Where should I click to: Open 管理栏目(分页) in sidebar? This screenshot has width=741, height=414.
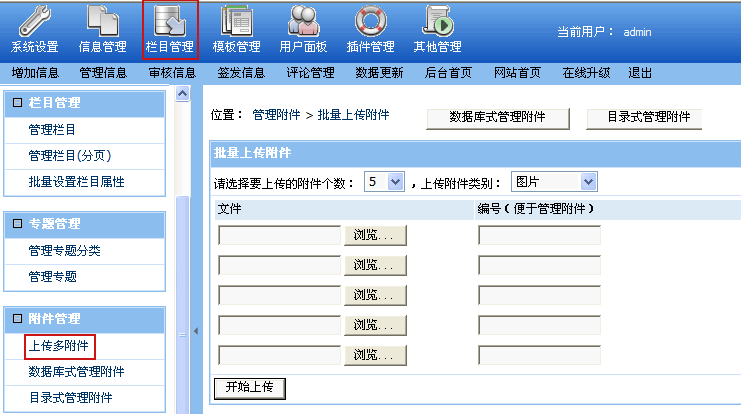pyautogui.click(x=70, y=155)
